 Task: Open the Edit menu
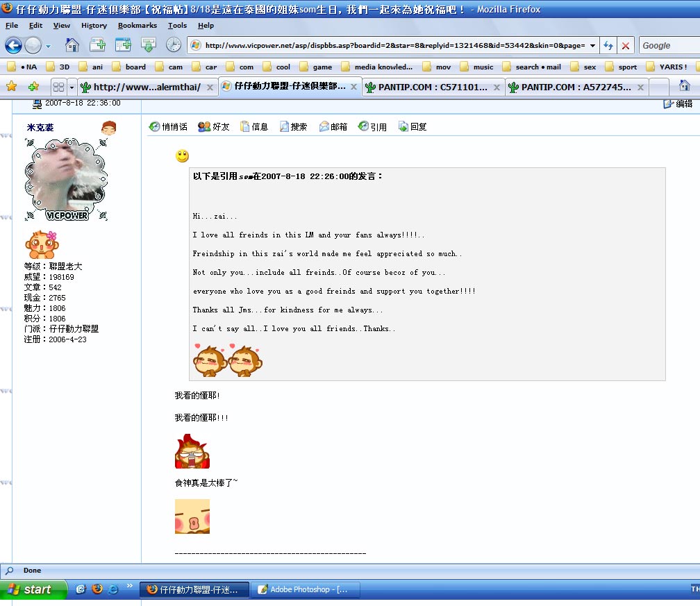click(x=35, y=26)
